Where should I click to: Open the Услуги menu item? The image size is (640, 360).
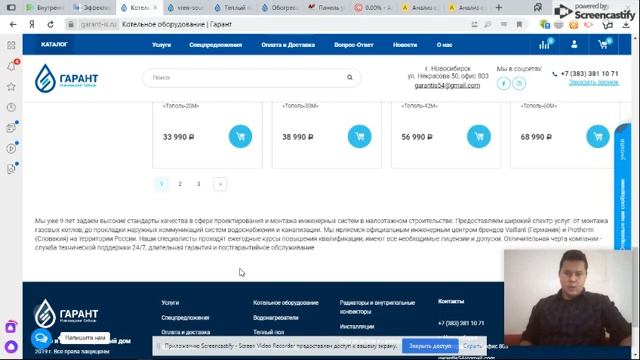tap(162, 45)
